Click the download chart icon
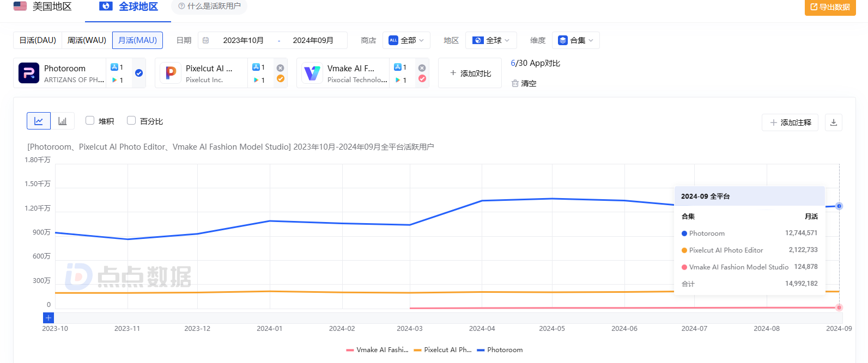The width and height of the screenshot is (868, 363). (x=833, y=122)
